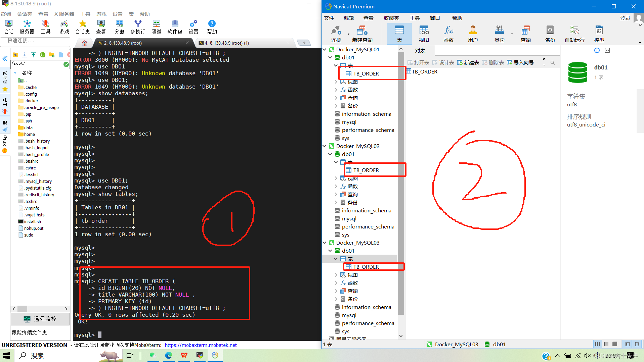The image size is (644, 362).
Task: Open MobaXterm 游戏 games icon
Action: pos(64,27)
